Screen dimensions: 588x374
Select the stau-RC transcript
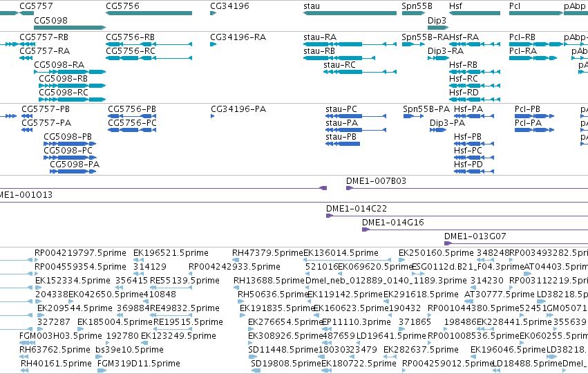(360, 72)
